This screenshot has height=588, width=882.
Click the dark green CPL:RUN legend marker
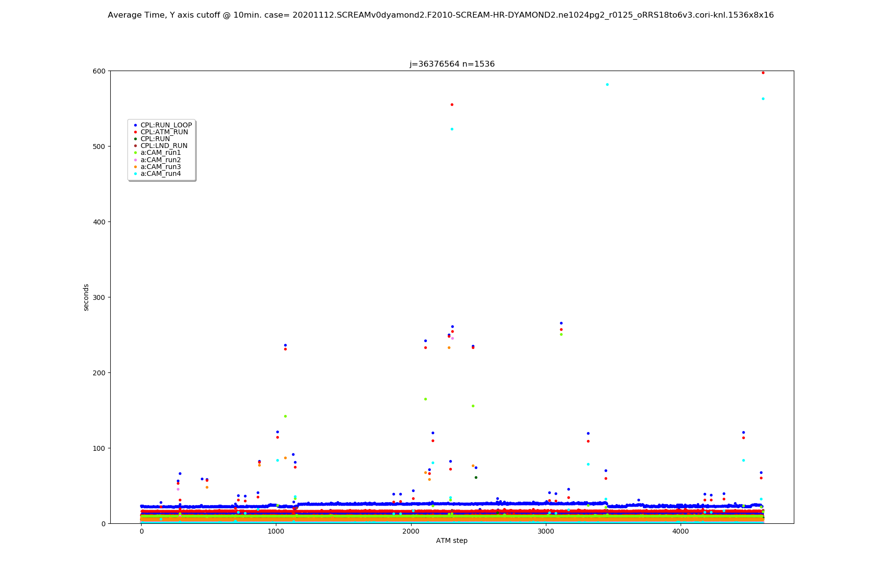[135, 139]
